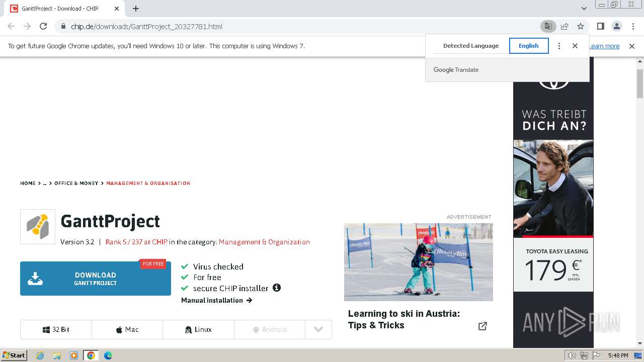Click the Action Center flag tray icon
This screenshot has width=644, height=362.
[596, 355]
